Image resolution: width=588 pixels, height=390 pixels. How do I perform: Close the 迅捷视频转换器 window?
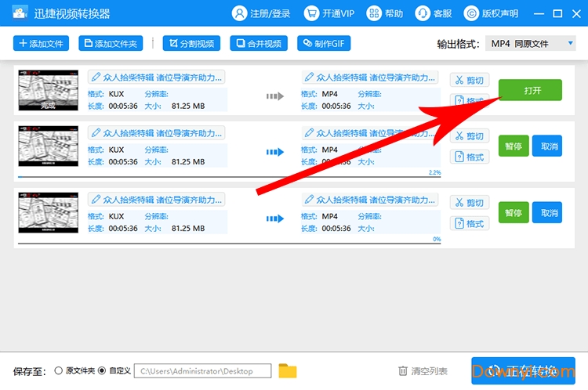tap(577, 14)
